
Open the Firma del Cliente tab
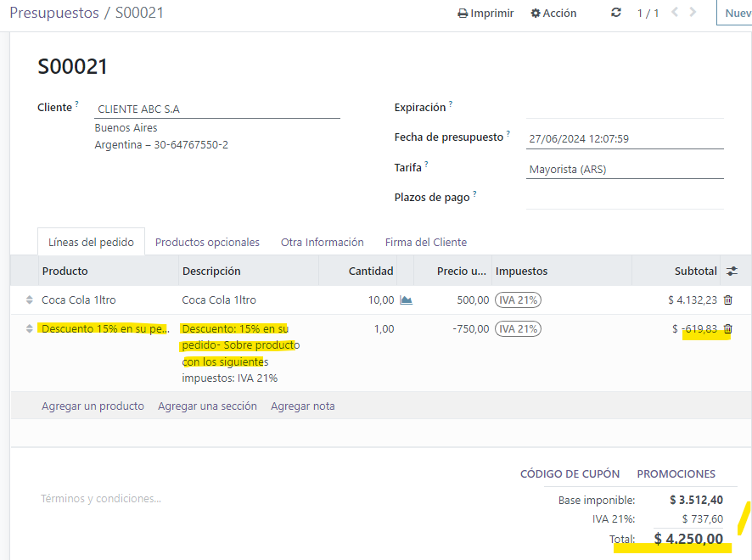pyautogui.click(x=426, y=242)
